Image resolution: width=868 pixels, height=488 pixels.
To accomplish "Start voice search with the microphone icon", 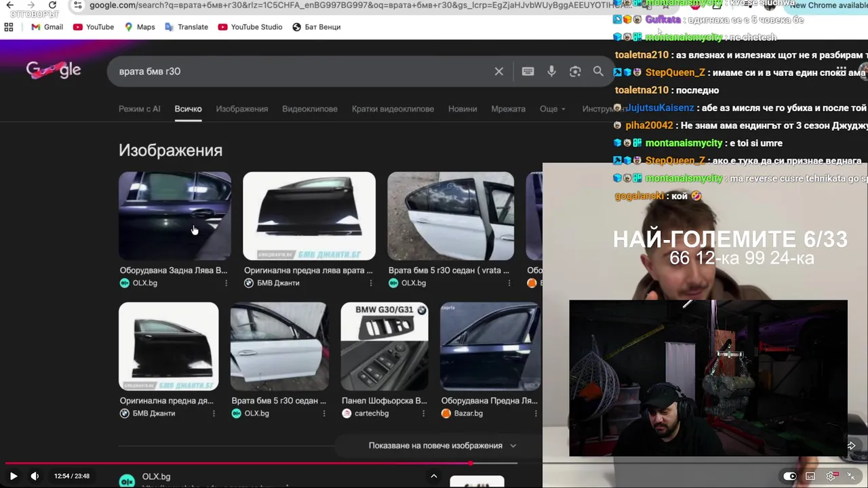I will (x=551, y=71).
